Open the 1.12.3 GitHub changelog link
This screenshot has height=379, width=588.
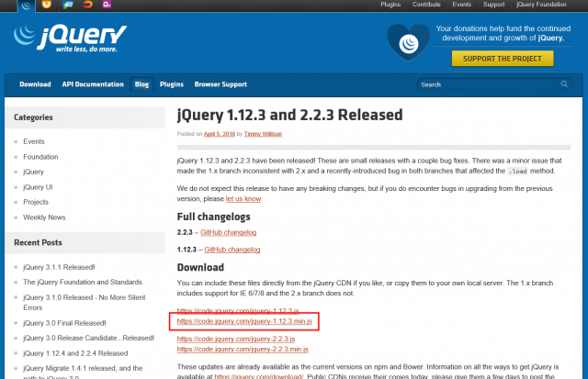[232, 250]
